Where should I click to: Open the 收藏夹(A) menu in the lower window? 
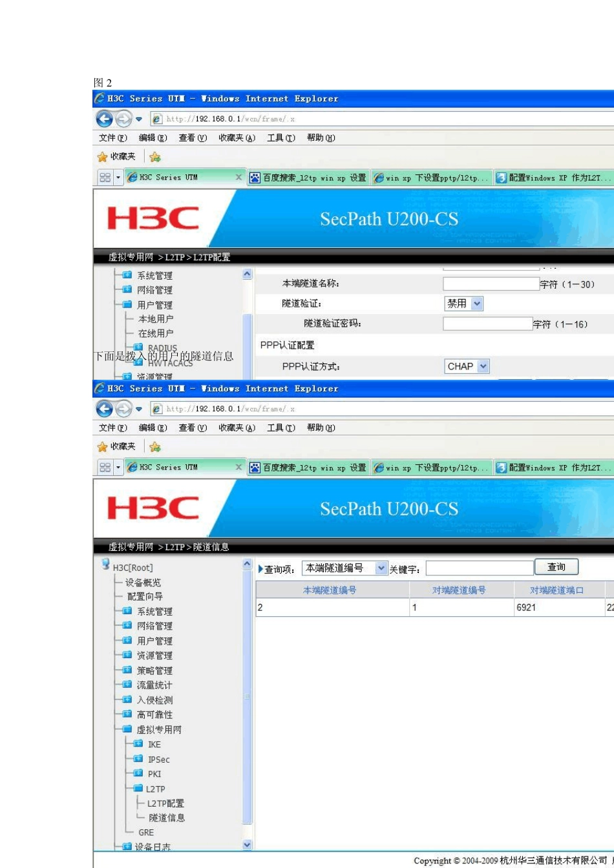pyautogui.click(x=237, y=428)
